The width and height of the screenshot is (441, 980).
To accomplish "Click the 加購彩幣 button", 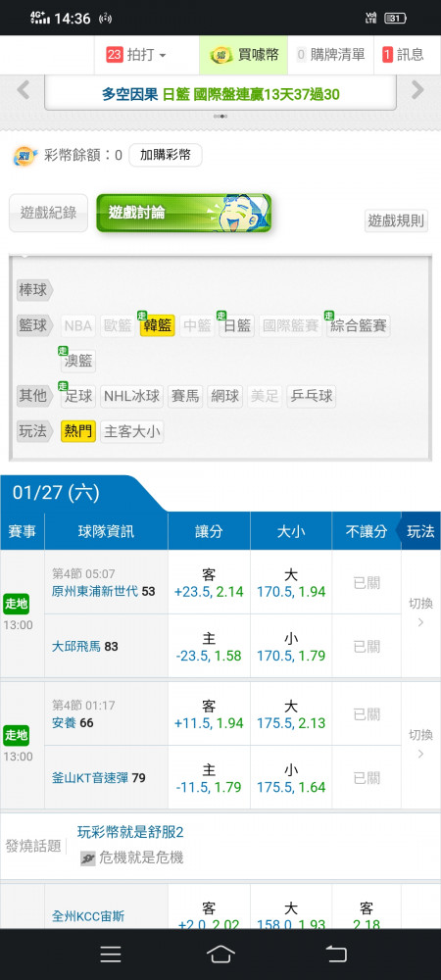I will 166,155.
